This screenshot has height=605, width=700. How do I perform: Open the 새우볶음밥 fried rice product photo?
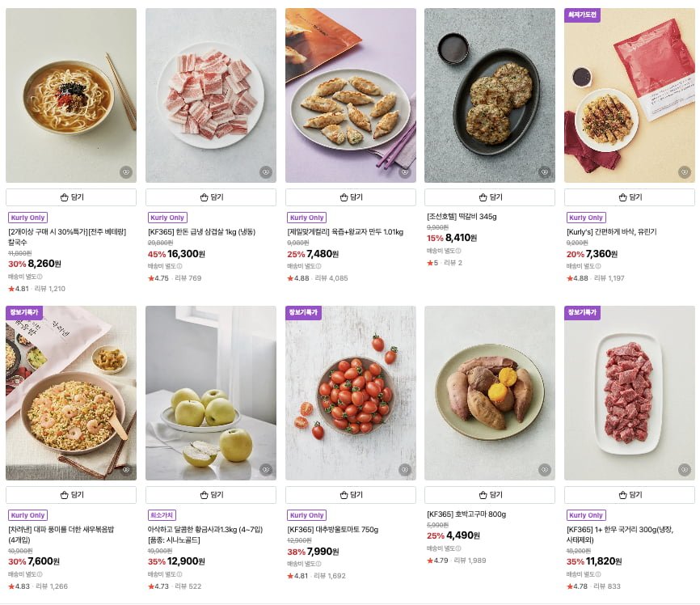click(71, 393)
